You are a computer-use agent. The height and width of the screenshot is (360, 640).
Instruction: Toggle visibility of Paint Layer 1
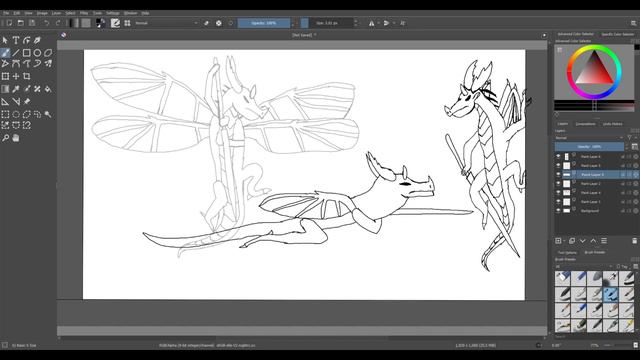tap(558, 202)
